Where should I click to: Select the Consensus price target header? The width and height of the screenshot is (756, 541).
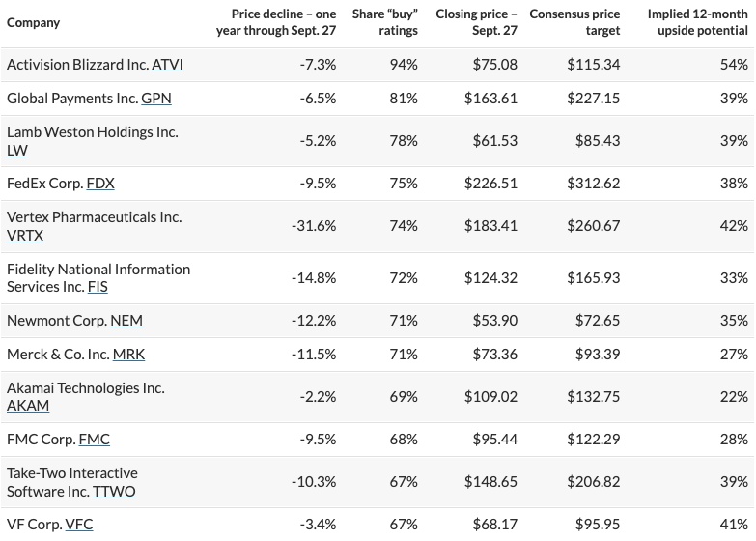[x=574, y=23]
